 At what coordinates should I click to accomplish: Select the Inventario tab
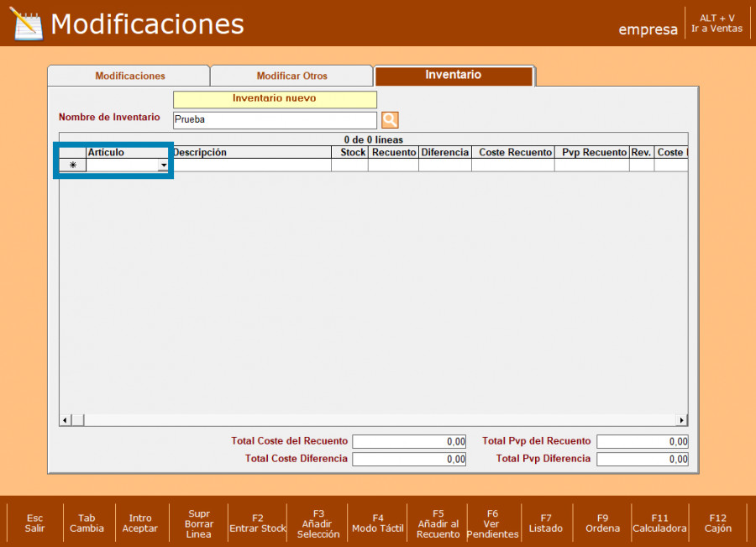454,75
